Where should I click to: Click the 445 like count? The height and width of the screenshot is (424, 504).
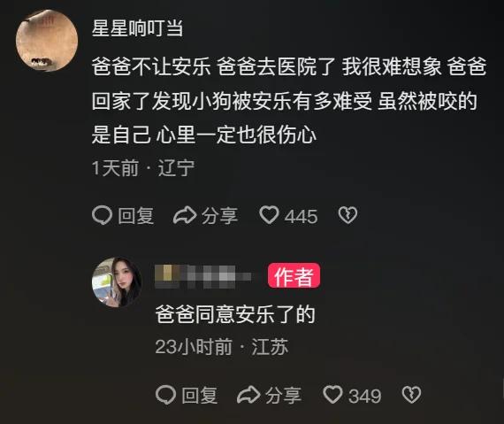pyautogui.click(x=302, y=216)
